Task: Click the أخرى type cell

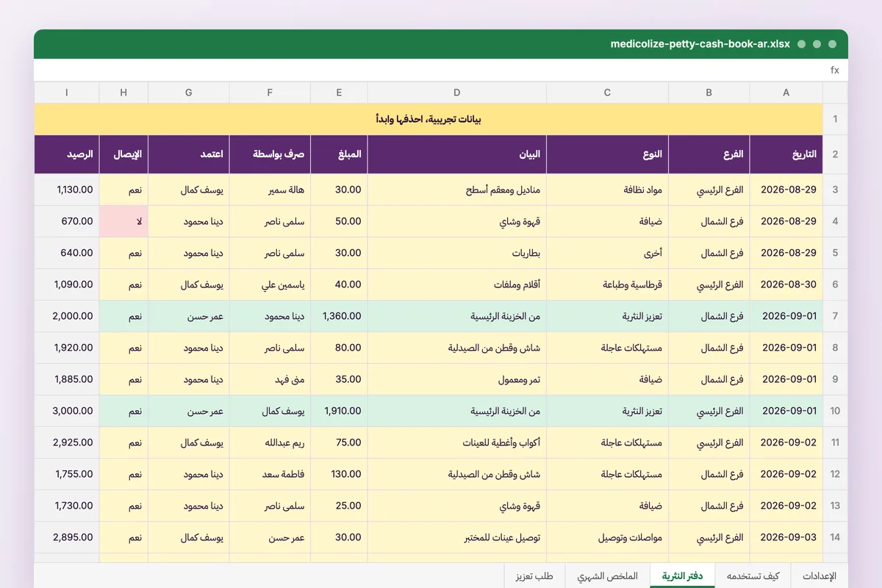Action: click(608, 253)
